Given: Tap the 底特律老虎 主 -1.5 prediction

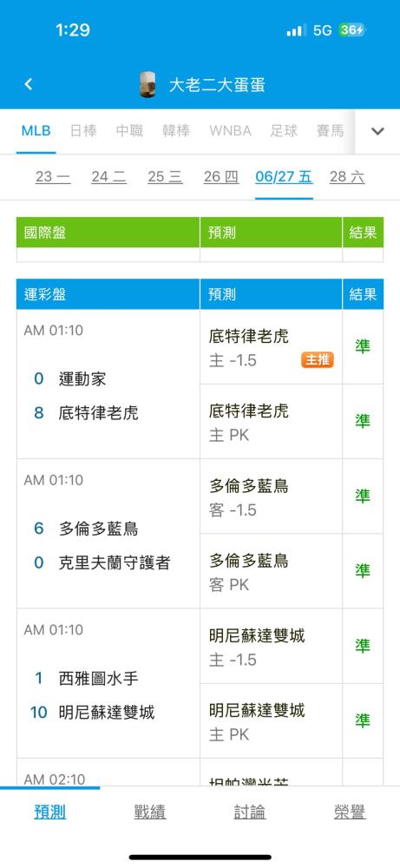Looking at the screenshot, I should (x=271, y=347).
